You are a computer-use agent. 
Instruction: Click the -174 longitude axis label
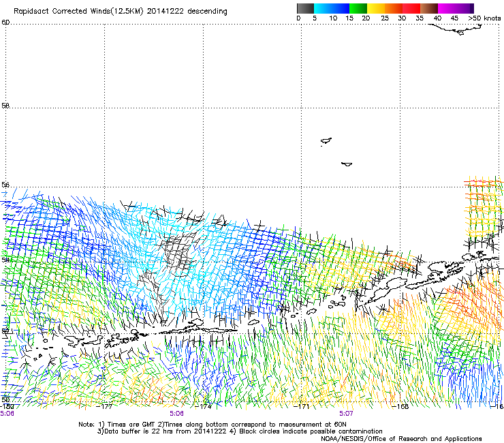click(204, 406)
